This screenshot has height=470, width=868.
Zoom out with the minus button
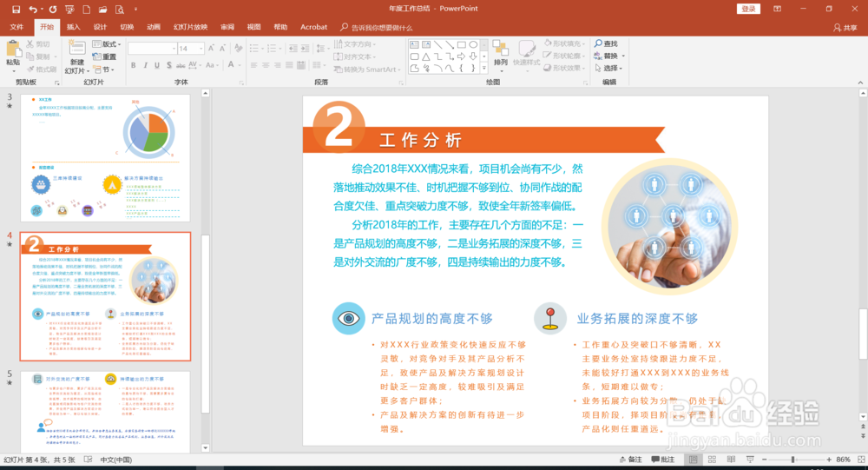[x=764, y=460]
